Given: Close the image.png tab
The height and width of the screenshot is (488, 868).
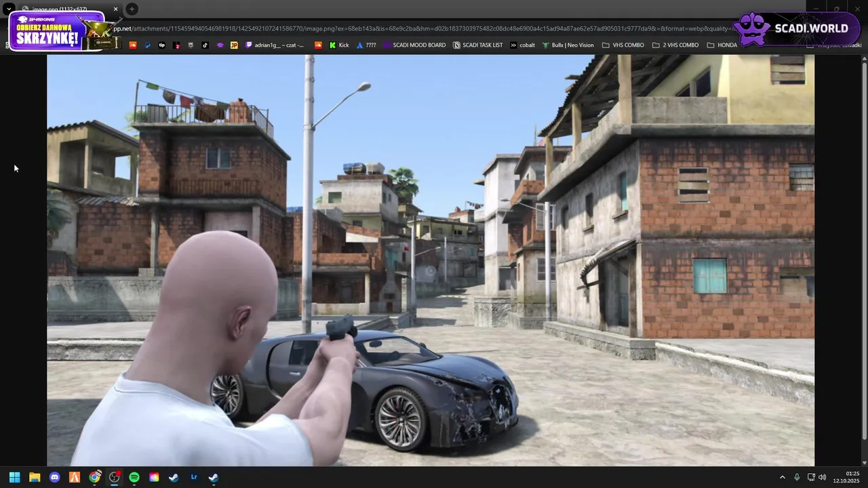Looking at the screenshot, I should [x=115, y=9].
